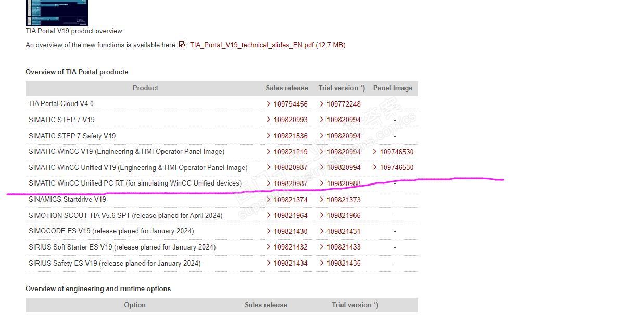Click the 'Panel Image' column header
Viewport: 644px width, 315px height.
tap(393, 88)
